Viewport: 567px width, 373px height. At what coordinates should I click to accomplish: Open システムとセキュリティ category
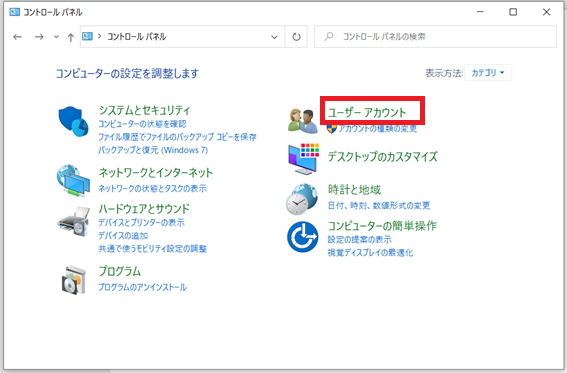[144, 110]
